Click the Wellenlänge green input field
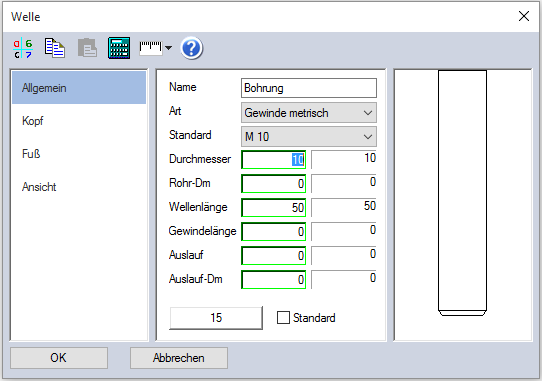This screenshot has height=381, width=542. pyautogui.click(x=273, y=207)
